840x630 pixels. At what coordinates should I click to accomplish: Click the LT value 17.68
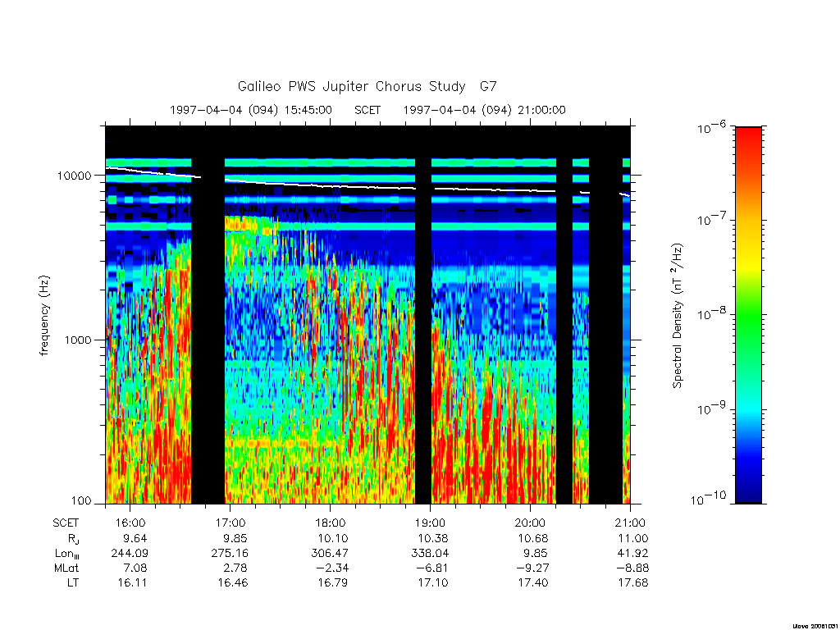[x=633, y=582]
